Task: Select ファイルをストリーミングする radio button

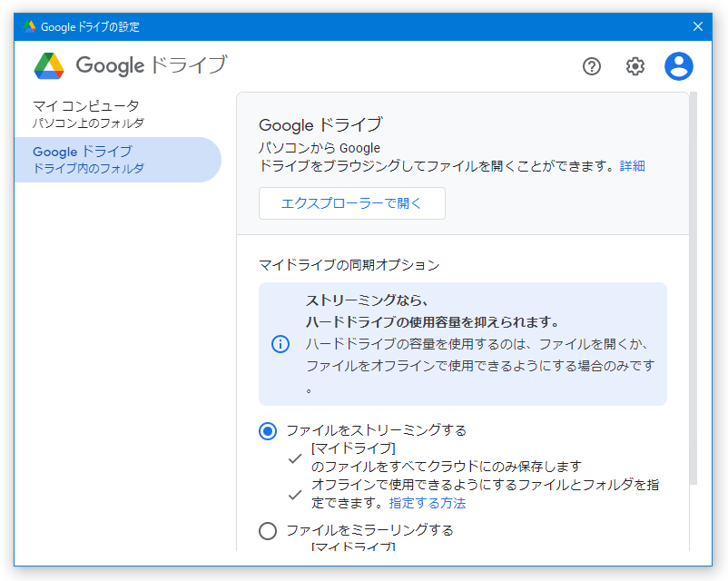Action: pyautogui.click(x=268, y=431)
